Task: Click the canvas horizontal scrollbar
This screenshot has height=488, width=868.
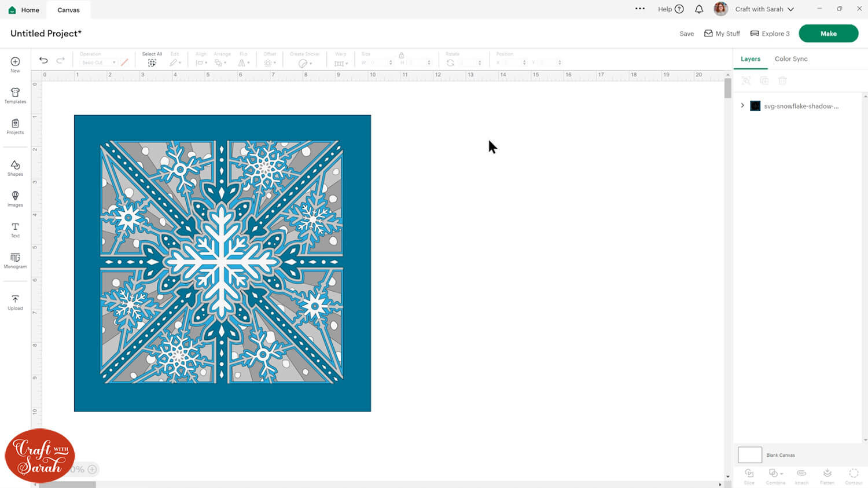Action: tap(67, 485)
